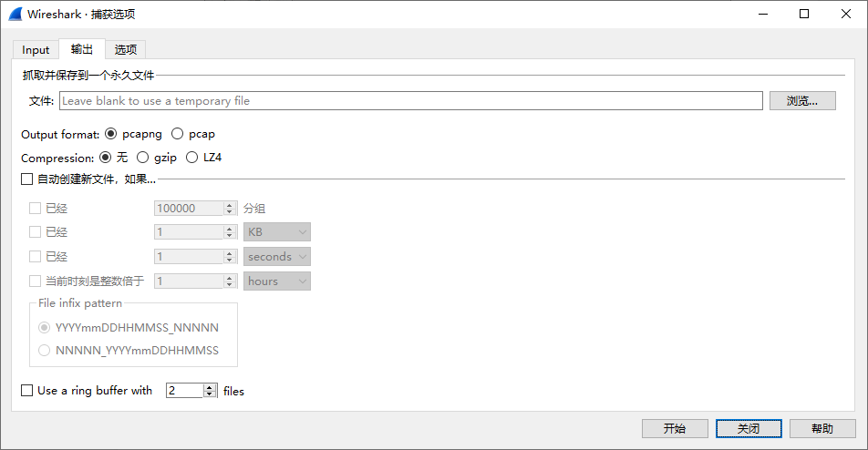Open the hours interval dropdown
Viewport: 868px width, 450px height.
click(x=277, y=281)
